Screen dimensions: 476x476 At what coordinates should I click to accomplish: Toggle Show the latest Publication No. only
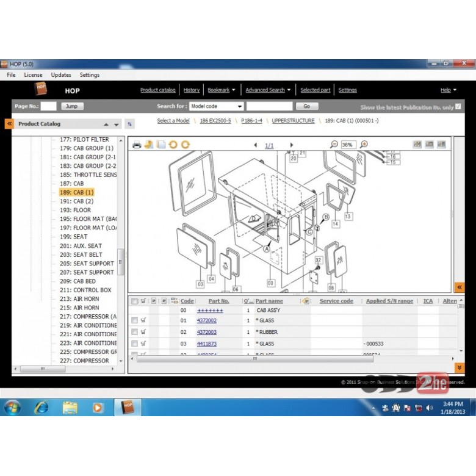458,106
